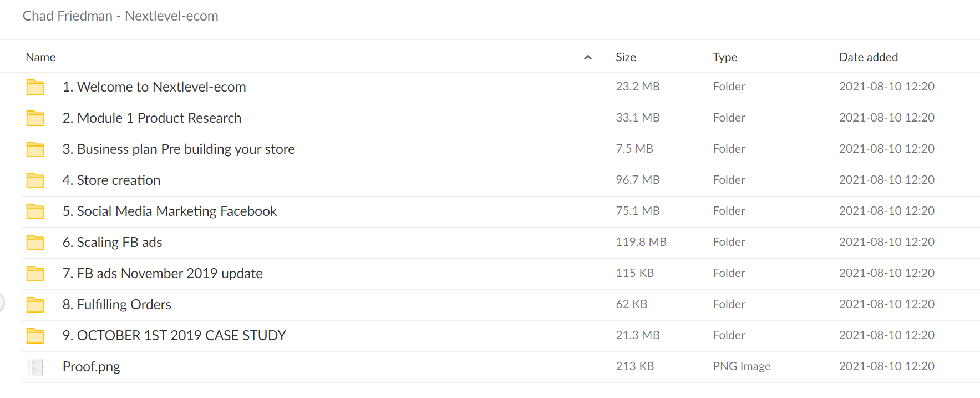Viewport: 980px width, 398px height.
Task: Click the Chad Friedman - Nextlevel-ecom title
Action: (x=120, y=16)
